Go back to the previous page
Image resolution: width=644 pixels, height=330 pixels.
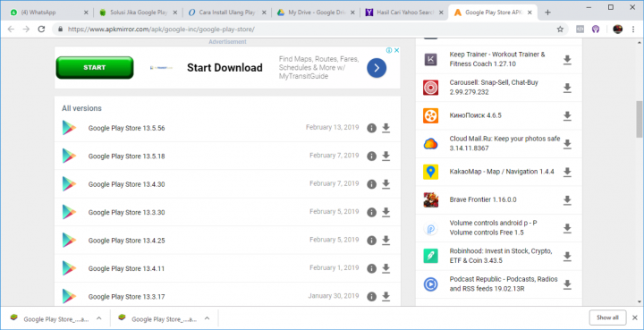coord(11,30)
